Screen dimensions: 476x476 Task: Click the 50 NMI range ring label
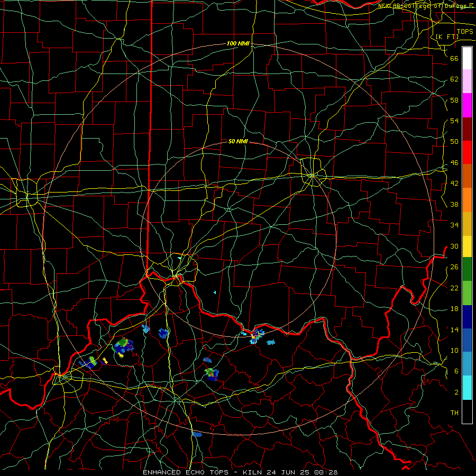coord(238,141)
